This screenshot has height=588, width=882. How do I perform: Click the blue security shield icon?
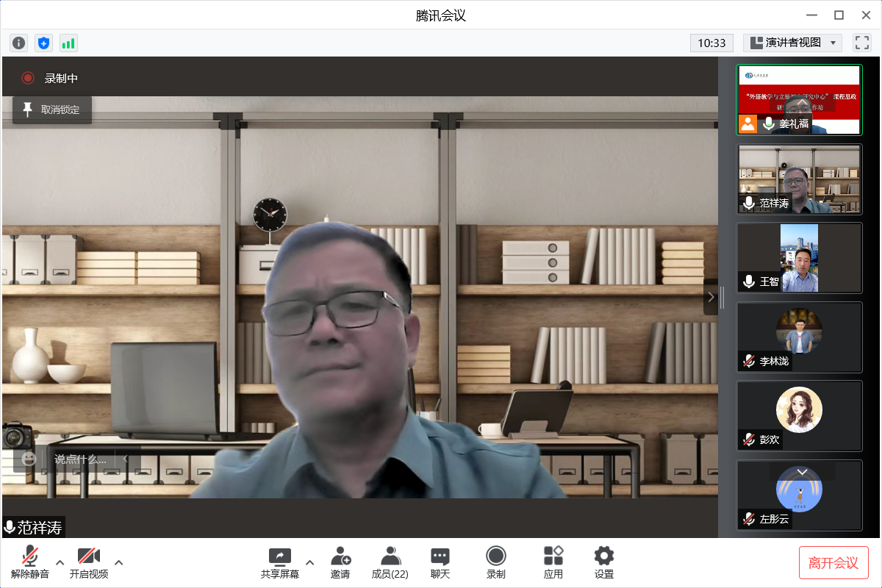pyautogui.click(x=44, y=43)
